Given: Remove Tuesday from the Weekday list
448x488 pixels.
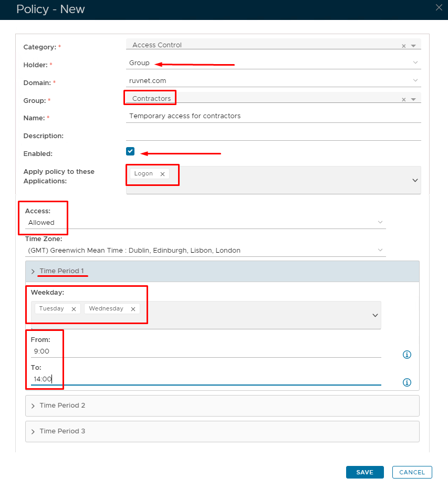Looking at the screenshot, I should [x=74, y=309].
